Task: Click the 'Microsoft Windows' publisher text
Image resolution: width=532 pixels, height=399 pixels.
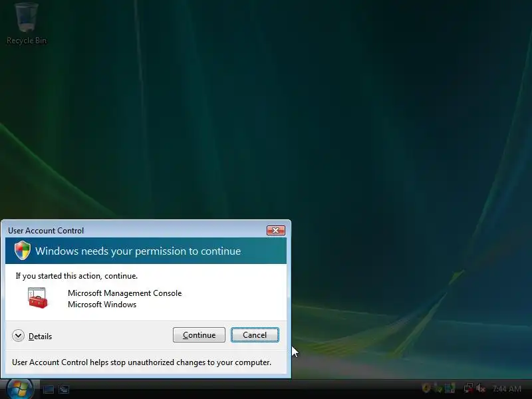Action: coord(102,305)
